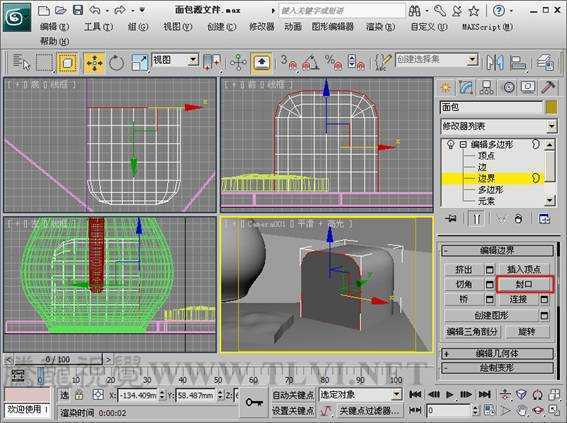Switch to the Create command panel tab
Screen dimensions: 567x423
[x=446, y=87]
